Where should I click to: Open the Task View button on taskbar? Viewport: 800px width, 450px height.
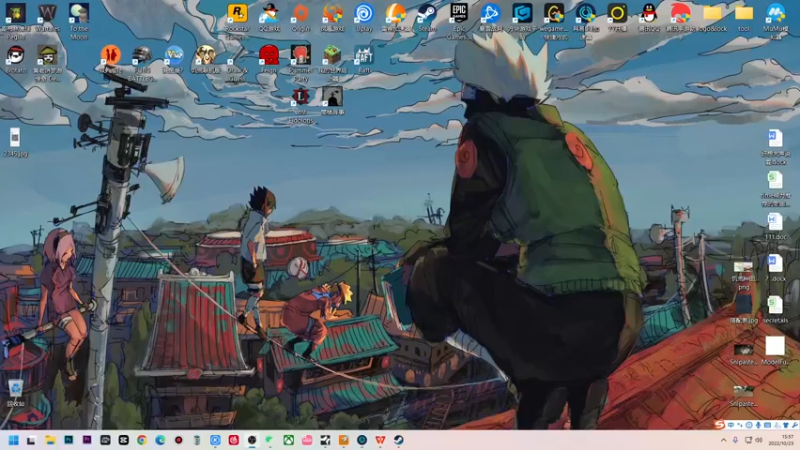32,440
